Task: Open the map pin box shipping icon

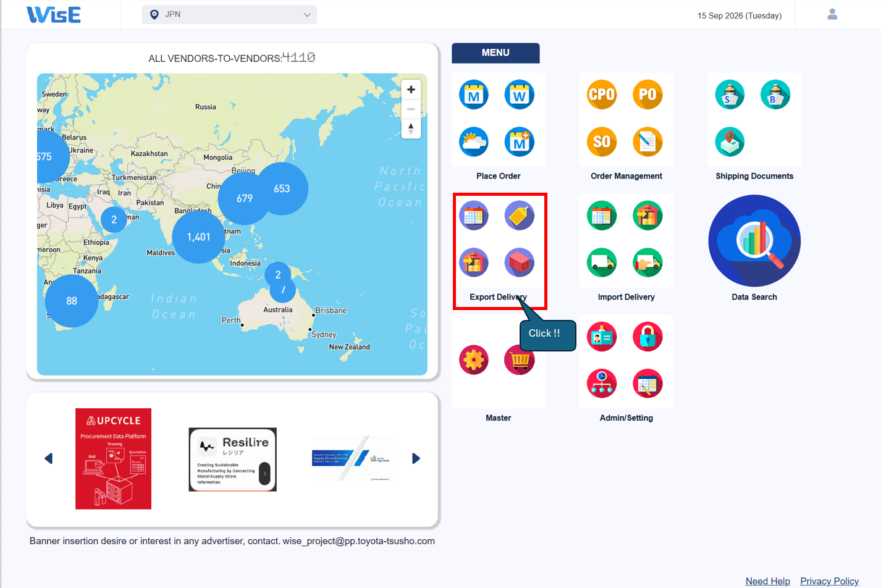Action: pos(730,141)
